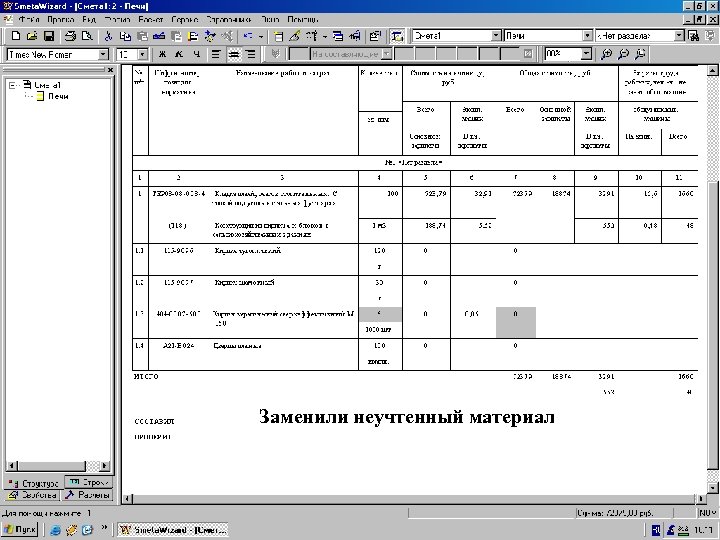Open the Файл menu
The width and height of the screenshot is (720, 540).
(x=28, y=20)
